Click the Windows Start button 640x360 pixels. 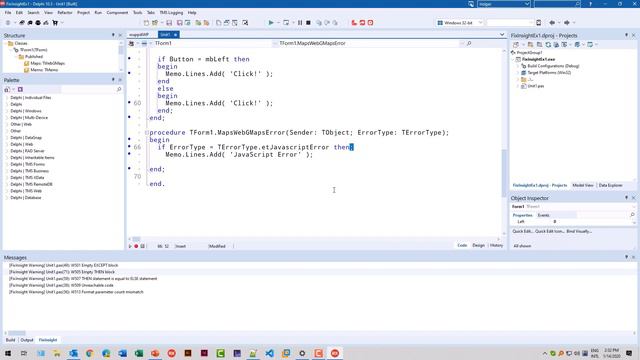[8, 353]
